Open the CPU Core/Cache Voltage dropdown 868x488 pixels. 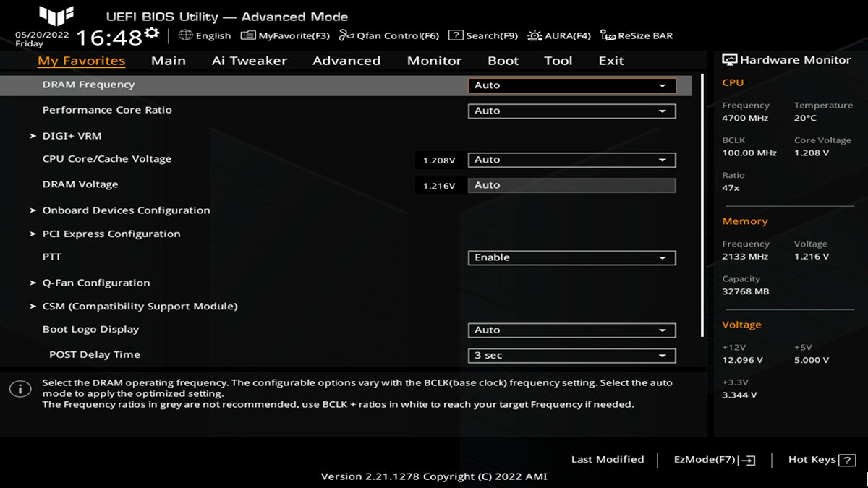(571, 160)
